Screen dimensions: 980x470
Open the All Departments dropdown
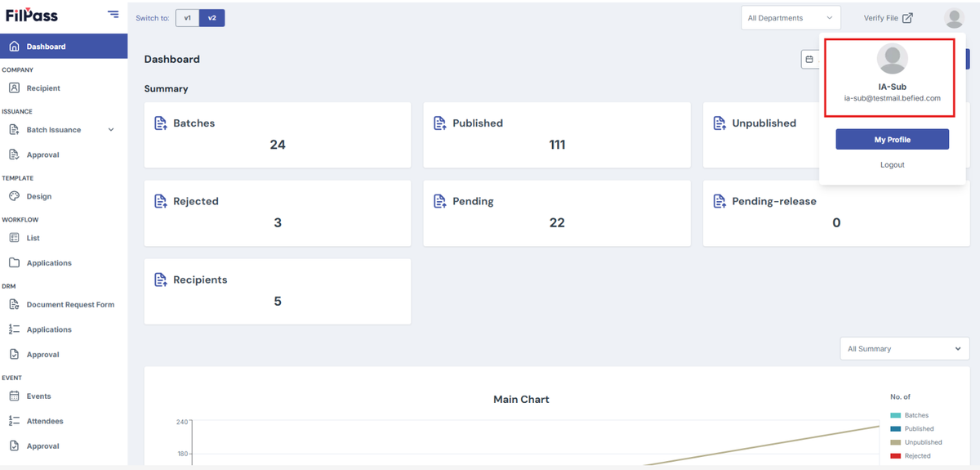[x=791, y=18]
